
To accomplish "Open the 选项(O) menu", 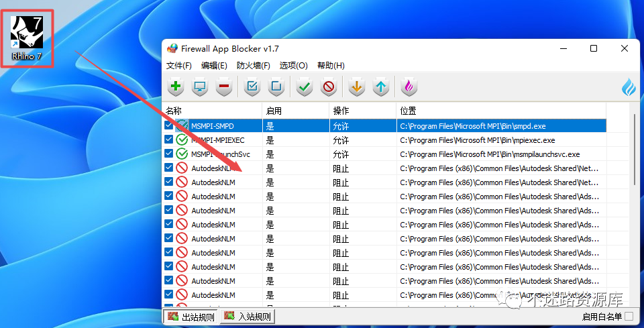I will (294, 66).
